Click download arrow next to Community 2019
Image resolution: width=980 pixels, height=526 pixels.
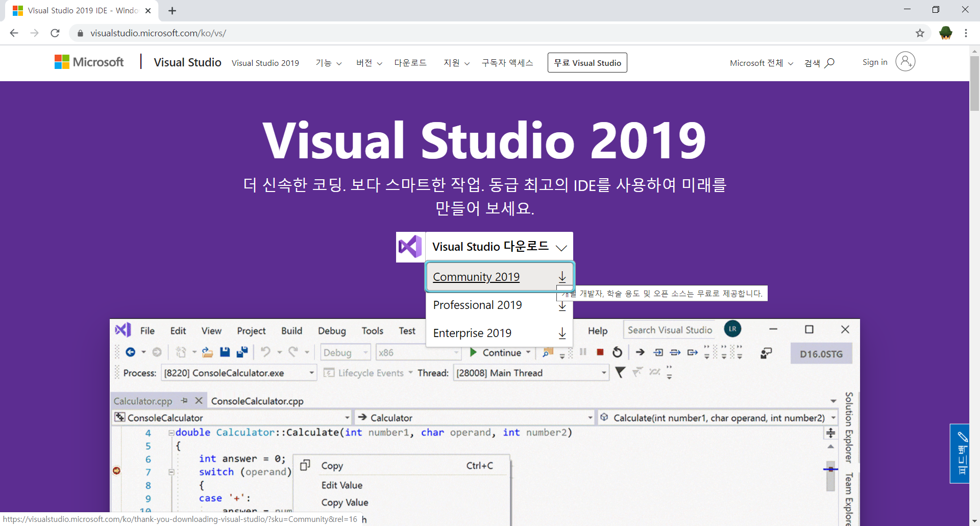[562, 277]
